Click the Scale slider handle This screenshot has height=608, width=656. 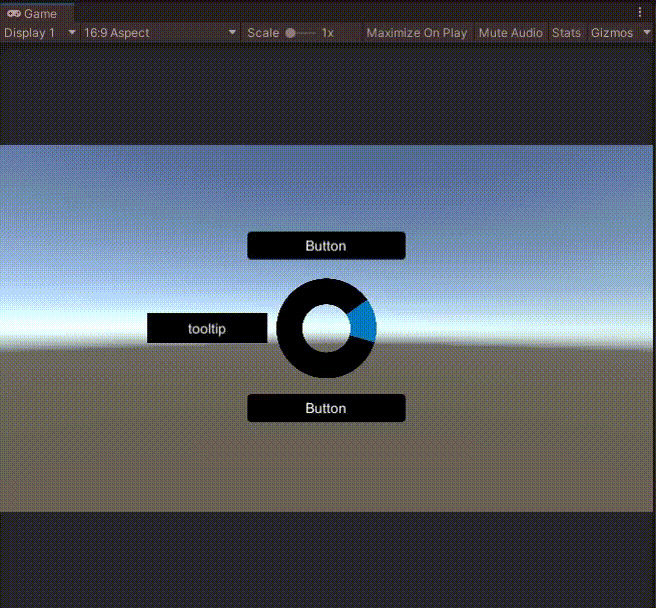click(x=290, y=33)
